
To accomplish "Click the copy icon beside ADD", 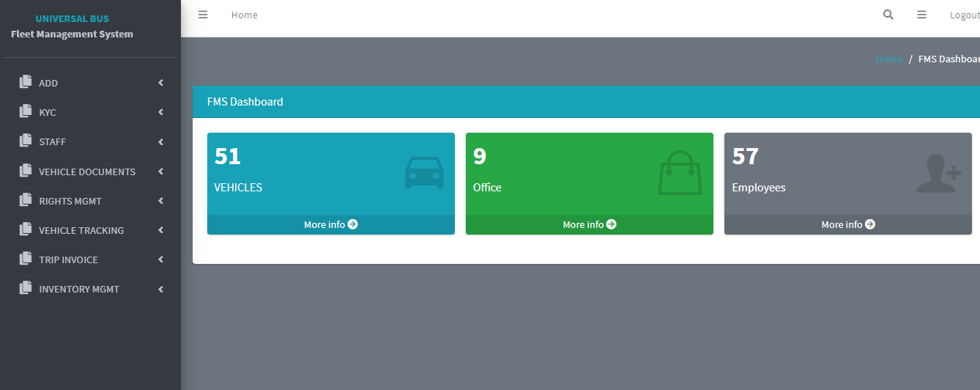I will coord(26,81).
